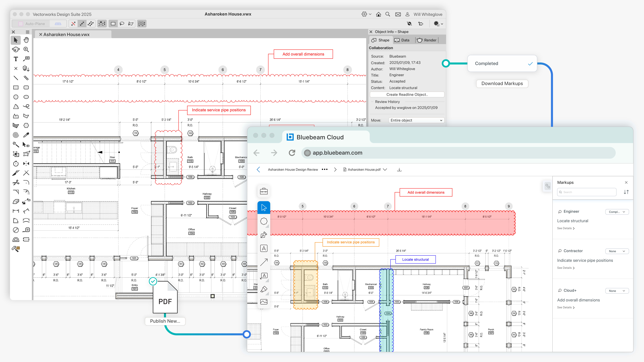Image resolution: width=644 pixels, height=362 pixels.
Task: Select Bluebeam image insert tool
Action: (264, 302)
